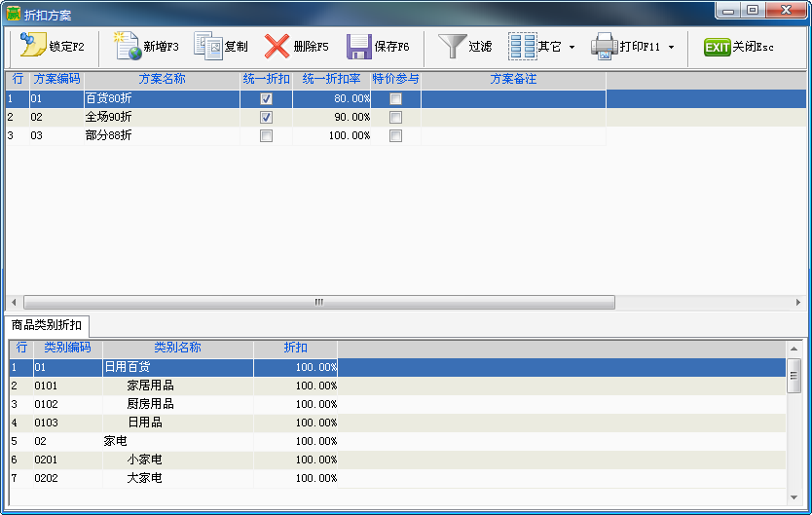Switch to the 商品类别折扣 tab
Viewport: 812px width, 515px height.
click(x=47, y=325)
